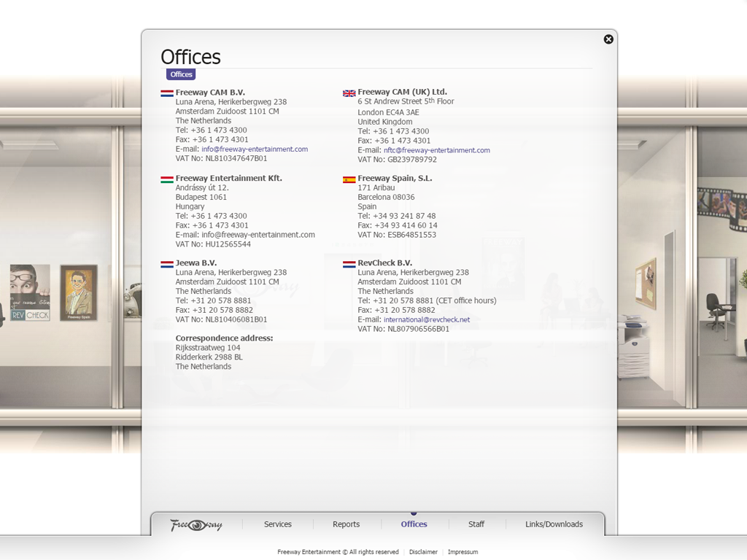Close the Offices popup with the X icon
This screenshot has height=560, width=747.
coord(608,39)
